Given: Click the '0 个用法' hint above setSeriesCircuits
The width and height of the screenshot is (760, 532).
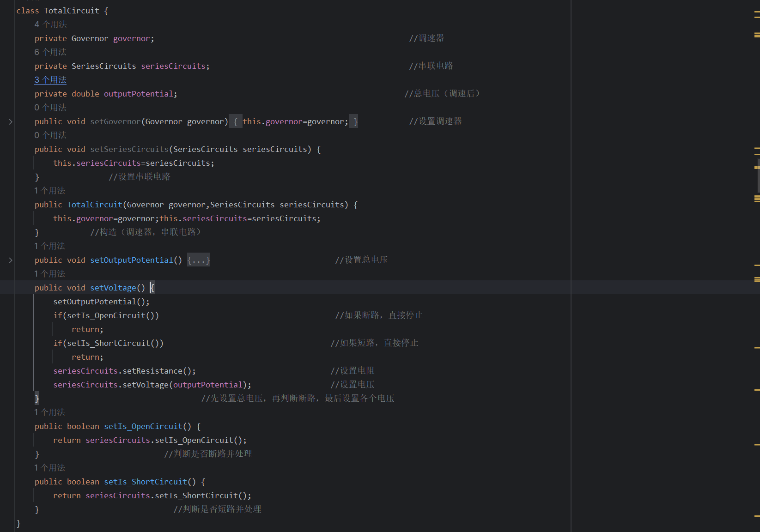Looking at the screenshot, I should tap(50, 135).
